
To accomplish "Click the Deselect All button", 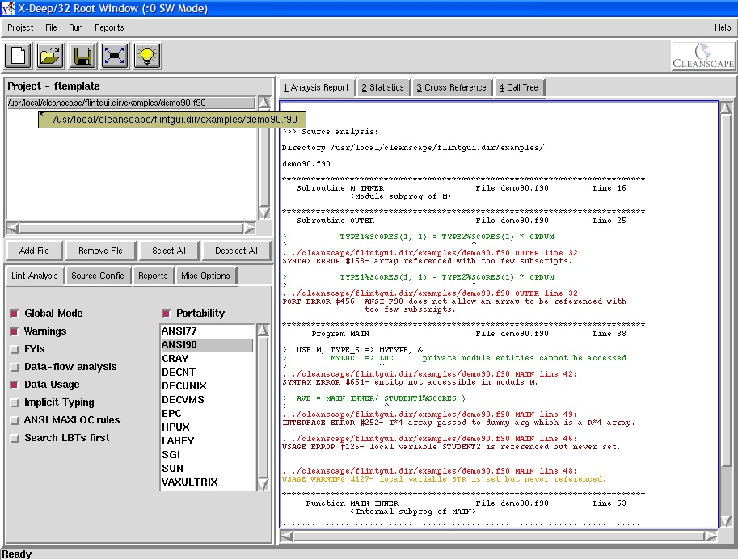I will [x=236, y=251].
